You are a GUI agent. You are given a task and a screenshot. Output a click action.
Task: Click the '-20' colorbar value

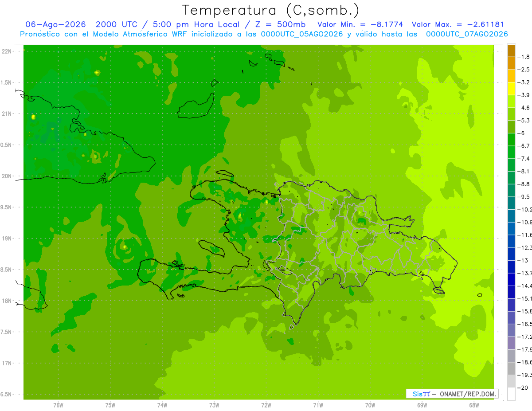(523, 388)
